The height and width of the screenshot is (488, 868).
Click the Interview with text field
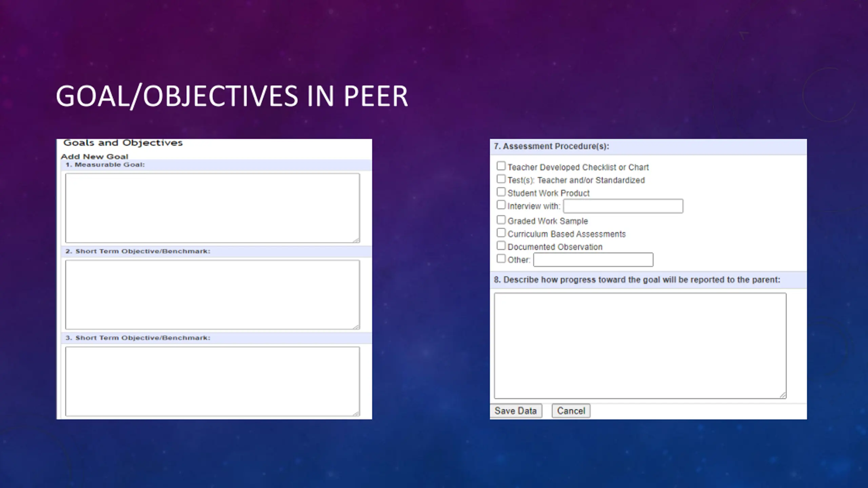point(623,206)
